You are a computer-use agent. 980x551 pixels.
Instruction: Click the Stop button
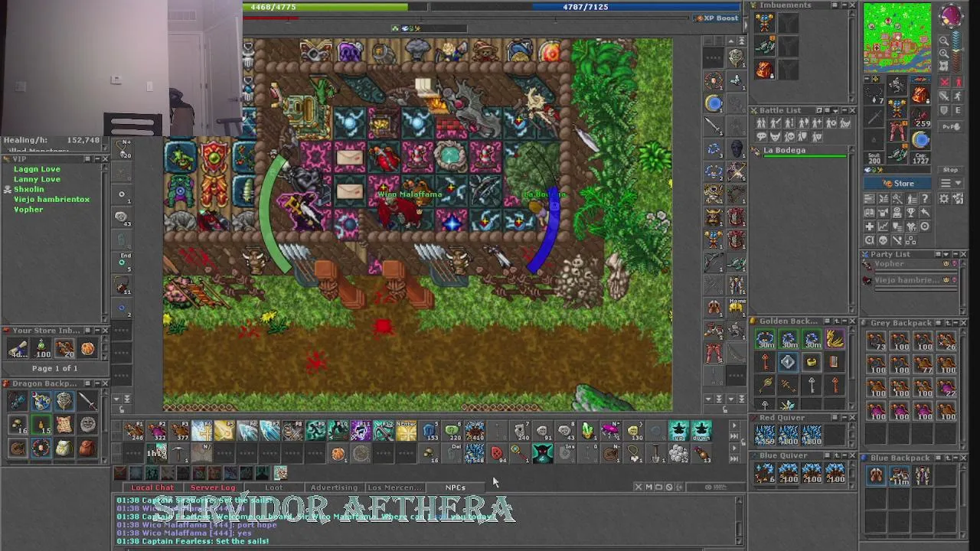point(950,170)
